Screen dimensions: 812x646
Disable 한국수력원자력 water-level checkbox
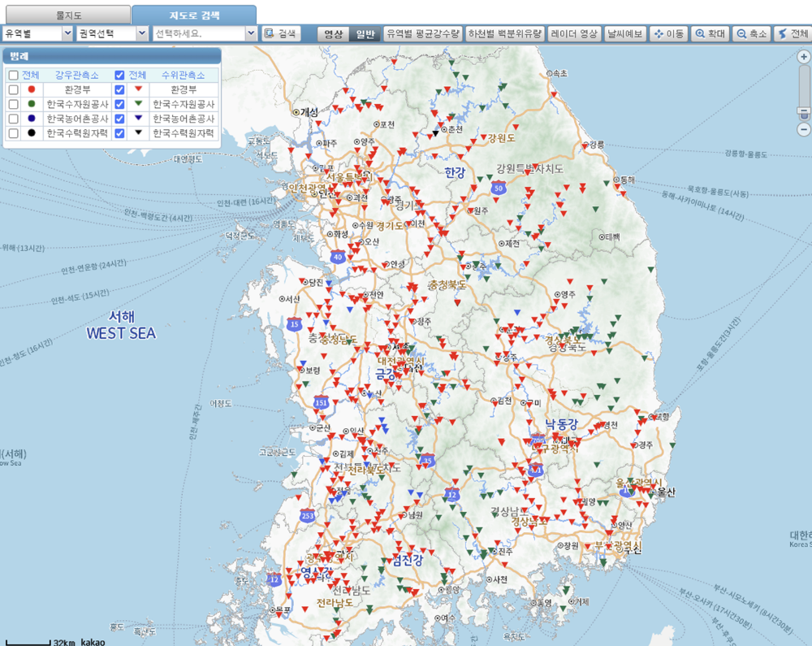(x=119, y=133)
